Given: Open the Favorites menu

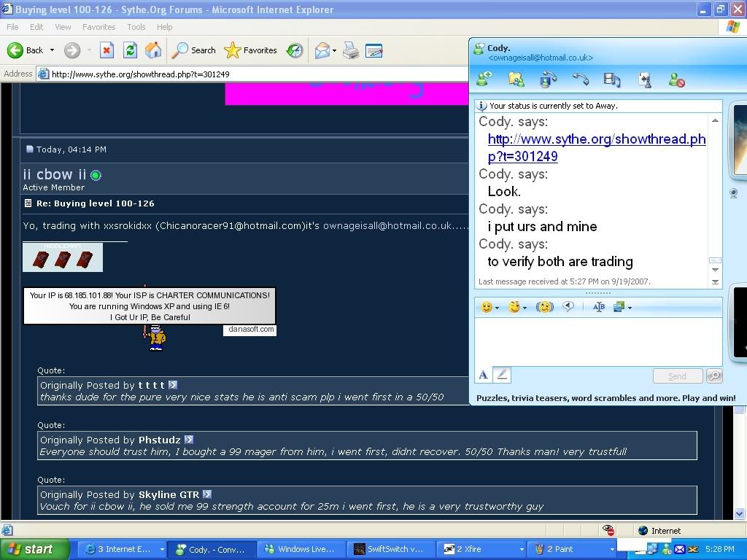Looking at the screenshot, I should coord(98,27).
